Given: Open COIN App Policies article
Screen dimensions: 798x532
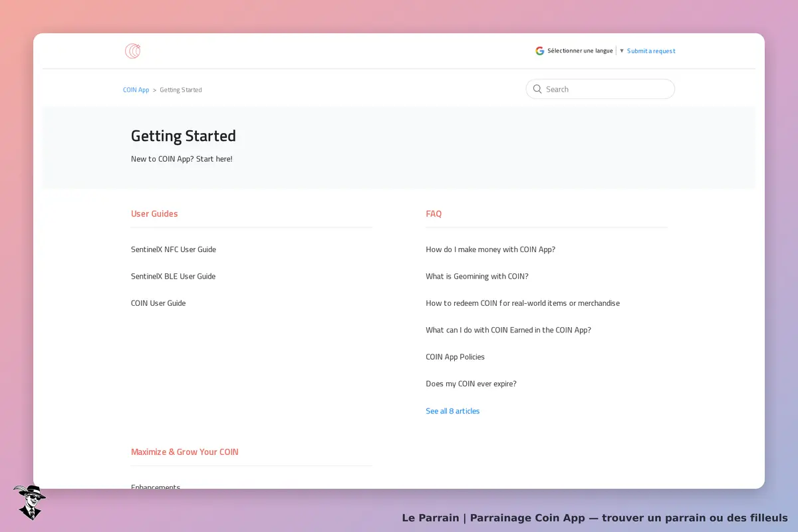Looking at the screenshot, I should point(456,357).
